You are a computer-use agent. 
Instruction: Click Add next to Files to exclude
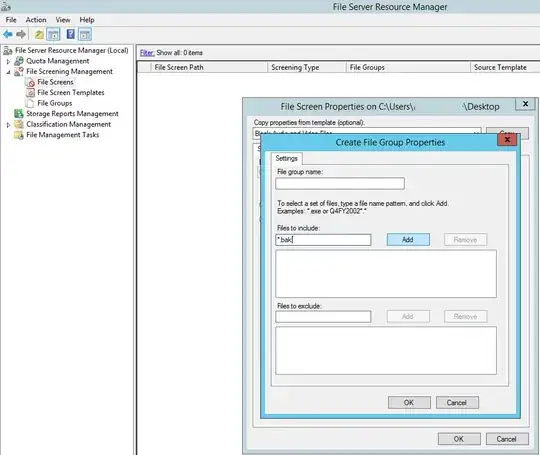pos(408,317)
